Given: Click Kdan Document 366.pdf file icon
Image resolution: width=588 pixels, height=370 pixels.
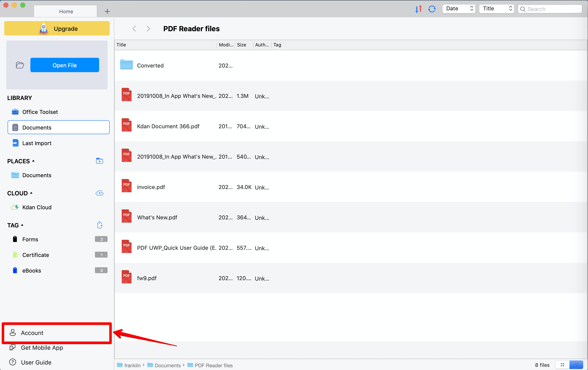Looking at the screenshot, I should coord(127,125).
